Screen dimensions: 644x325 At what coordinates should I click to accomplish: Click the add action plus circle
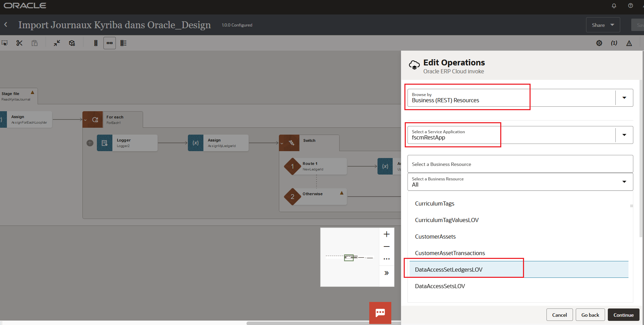[90, 143]
